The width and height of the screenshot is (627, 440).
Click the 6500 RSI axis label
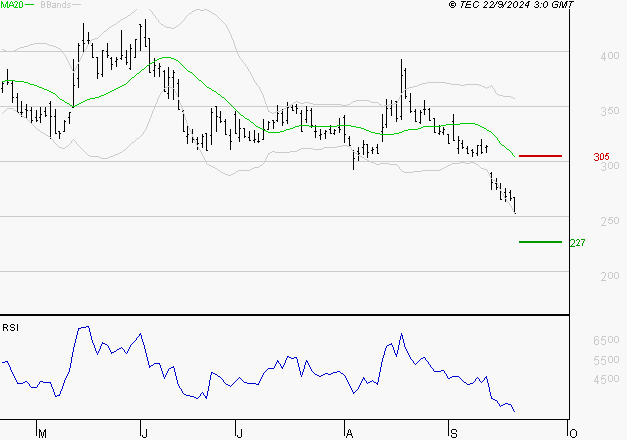[x=606, y=340]
